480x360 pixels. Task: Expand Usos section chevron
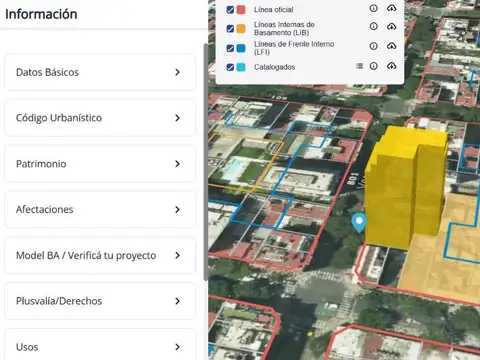[x=177, y=347]
